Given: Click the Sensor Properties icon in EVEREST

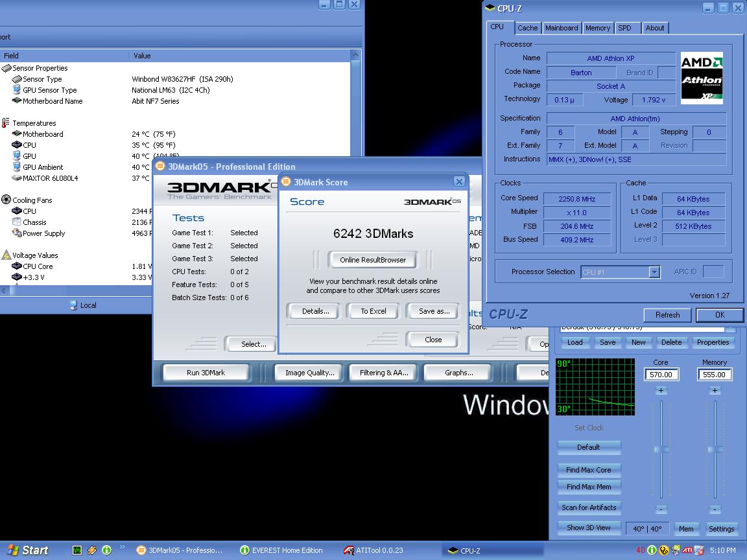Looking at the screenshot, I should [x=6, y=68].
